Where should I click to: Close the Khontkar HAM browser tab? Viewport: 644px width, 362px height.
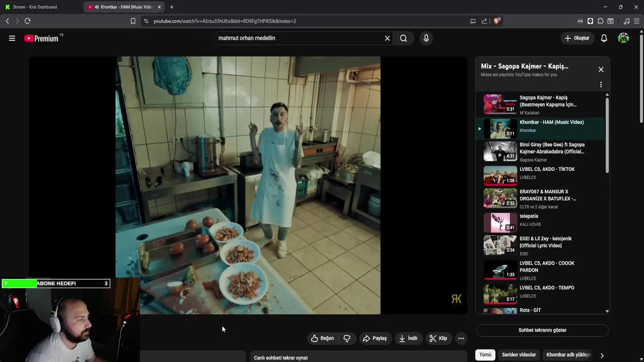159,7
